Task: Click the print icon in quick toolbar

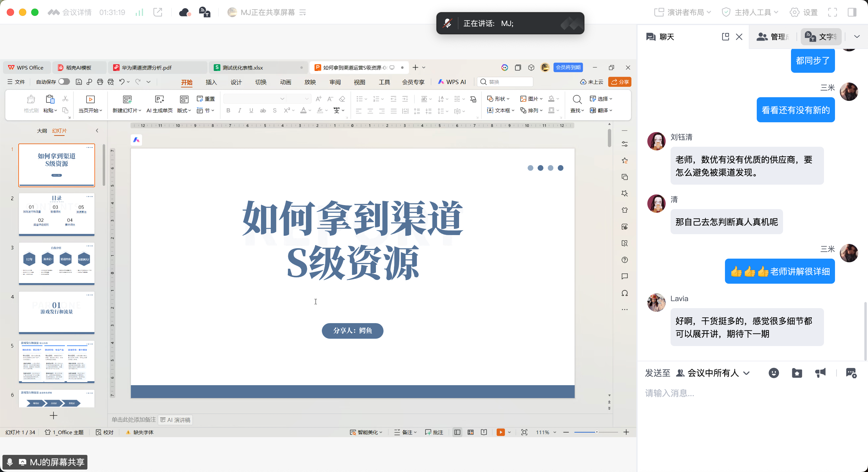Action: click(100, 82)
